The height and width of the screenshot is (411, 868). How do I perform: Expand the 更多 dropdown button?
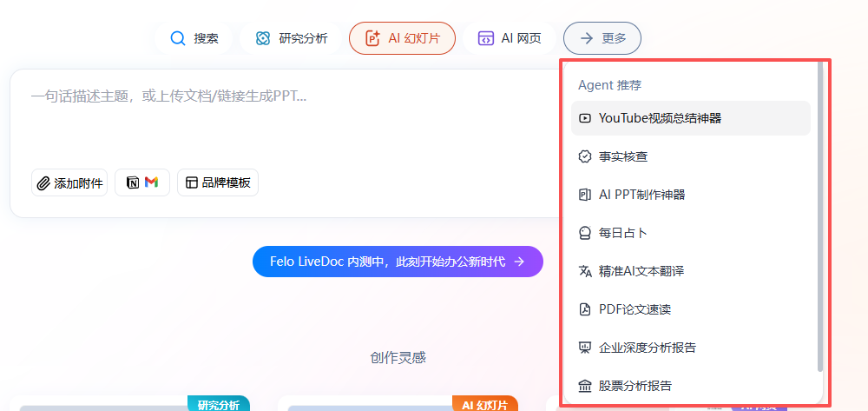click(x=602, y=38)
